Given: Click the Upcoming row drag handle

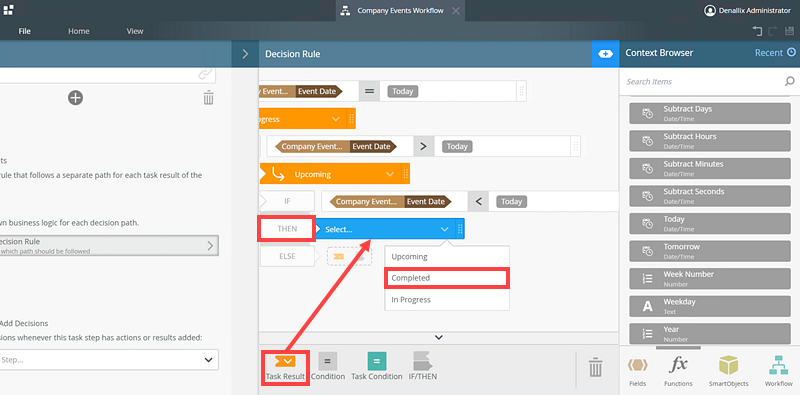Looking at the screenshot, I should pyautogui.click(x=406, y=174).
